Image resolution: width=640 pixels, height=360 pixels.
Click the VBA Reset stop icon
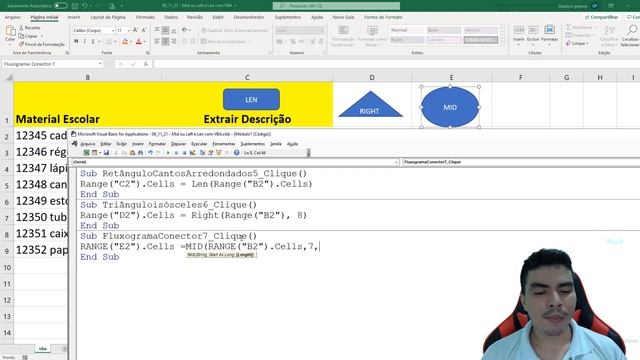coord(184,153)
